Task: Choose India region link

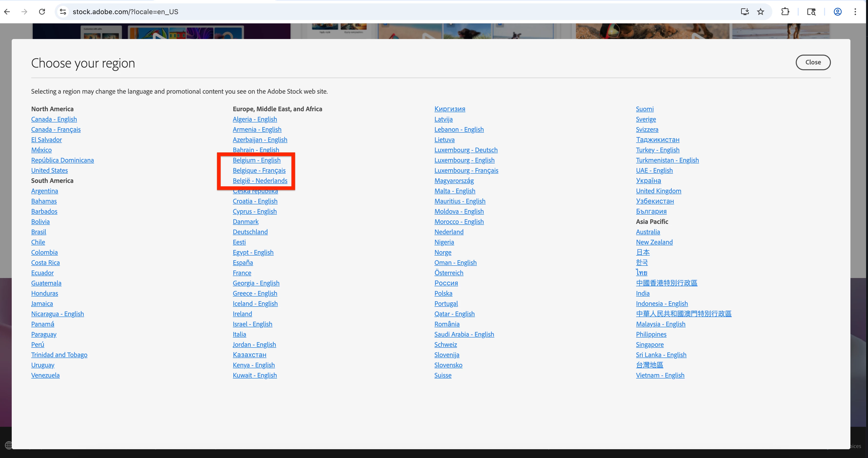Action: [643, 293]
